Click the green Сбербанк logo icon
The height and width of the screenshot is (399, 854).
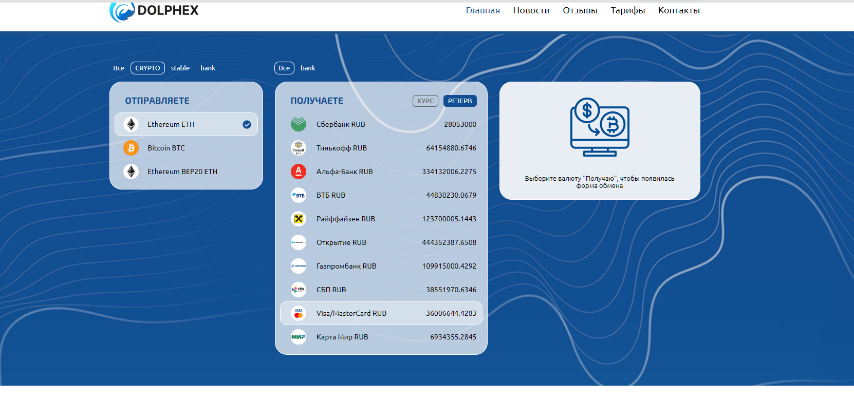click(x=298, y=124)
